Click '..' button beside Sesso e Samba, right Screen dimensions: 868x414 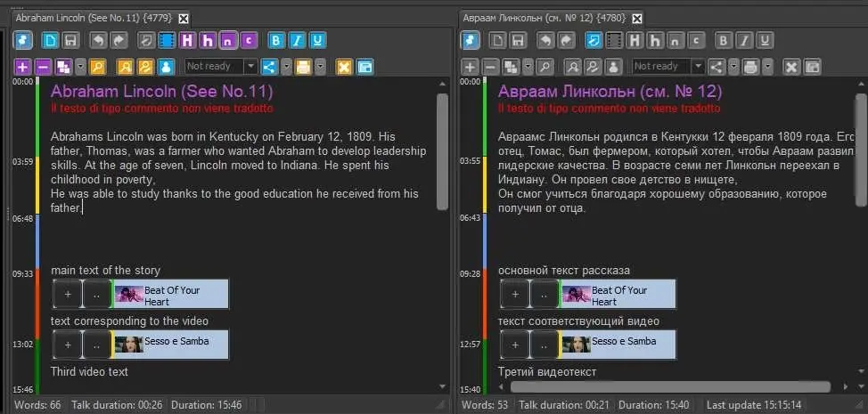pyautogui.click(x=544, y=345)
